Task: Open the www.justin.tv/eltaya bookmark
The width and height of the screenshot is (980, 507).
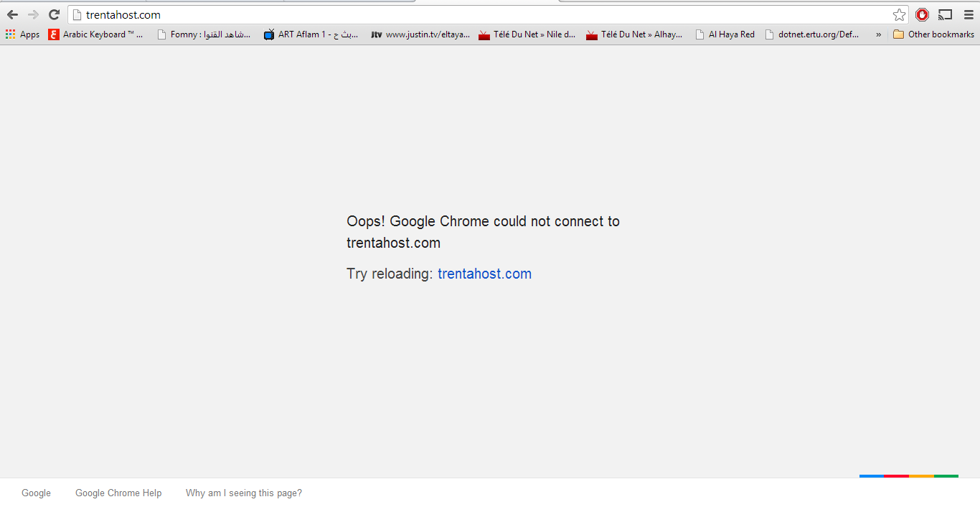Action: tap(420, 34)
